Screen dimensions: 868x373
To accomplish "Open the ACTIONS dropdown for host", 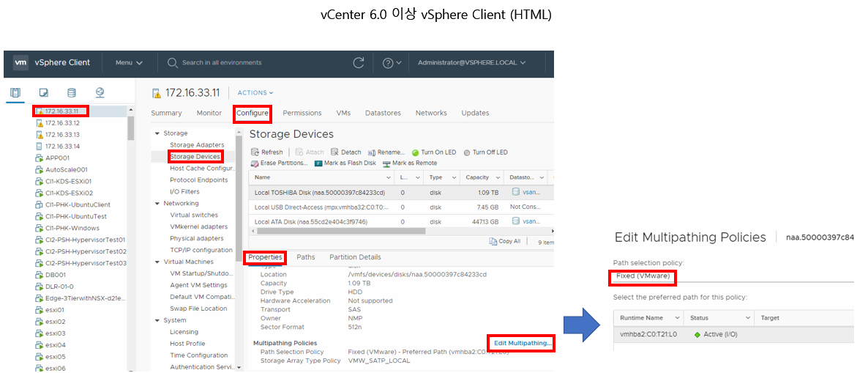I will tap(255, 93).
